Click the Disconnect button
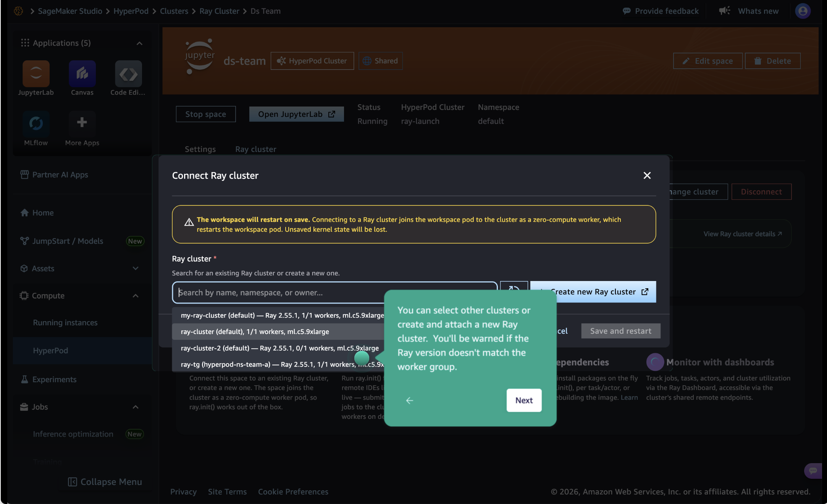 (761, 192)
